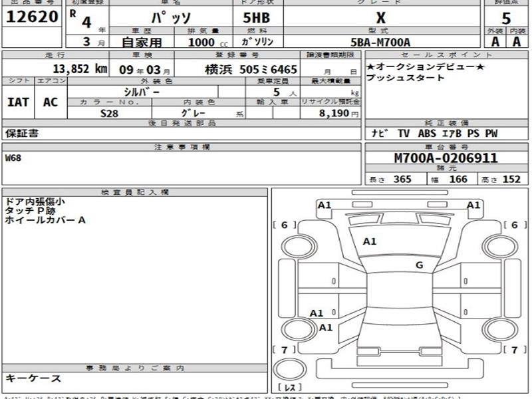Select the exterior color シルバー
Viewport: 532px width, 399px height.
point(141,92)
